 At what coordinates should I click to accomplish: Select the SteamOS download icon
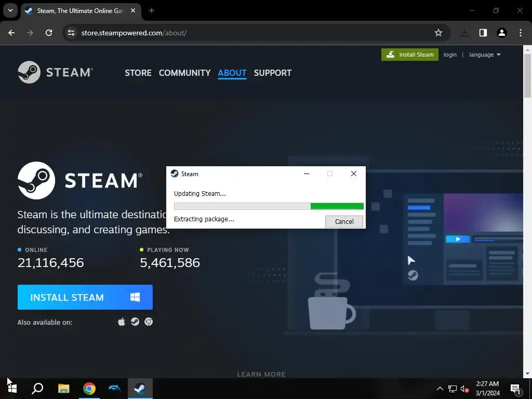coord(135,322)
